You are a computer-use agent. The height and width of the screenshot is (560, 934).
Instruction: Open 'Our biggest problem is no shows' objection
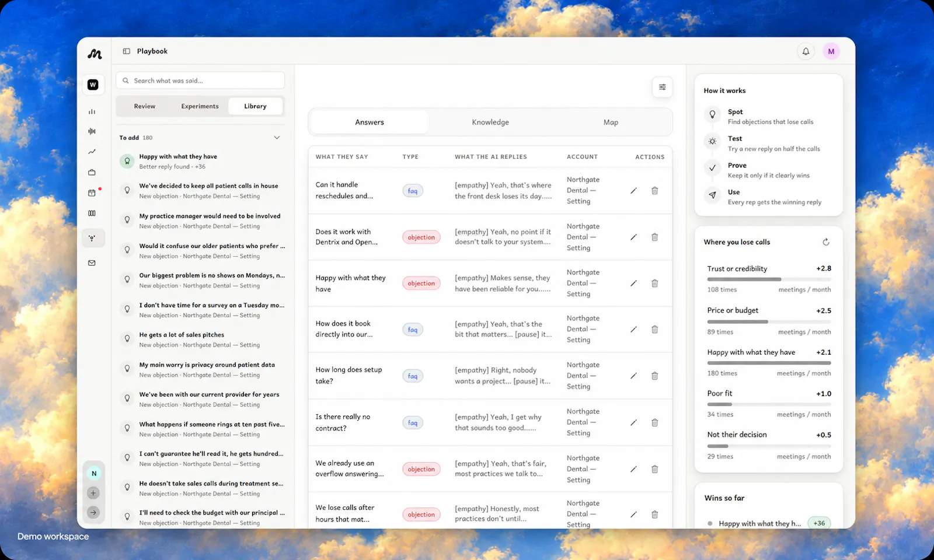202,280
